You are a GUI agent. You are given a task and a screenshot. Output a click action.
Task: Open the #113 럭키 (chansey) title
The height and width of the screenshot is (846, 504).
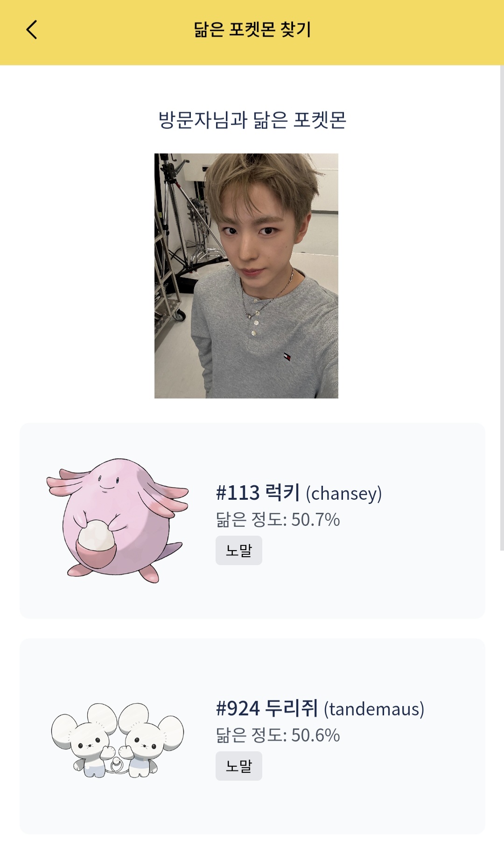coord(299,493)
